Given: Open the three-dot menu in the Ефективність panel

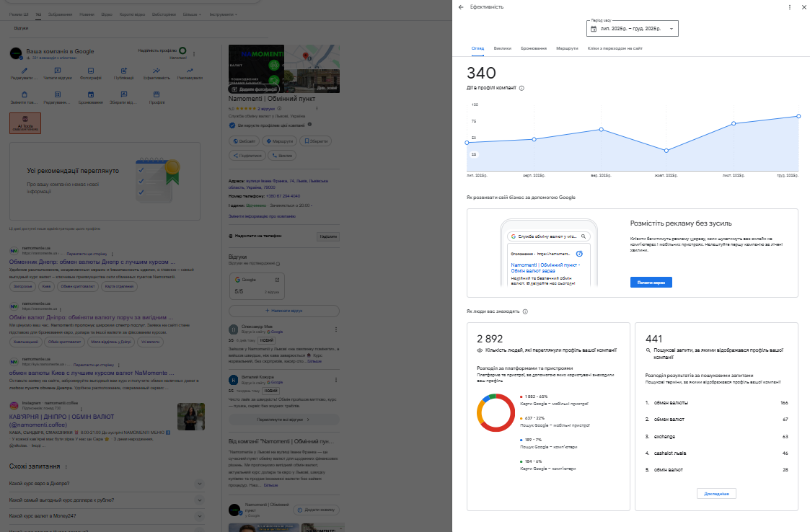Looking at the screenshot, I should pos(786,7).
